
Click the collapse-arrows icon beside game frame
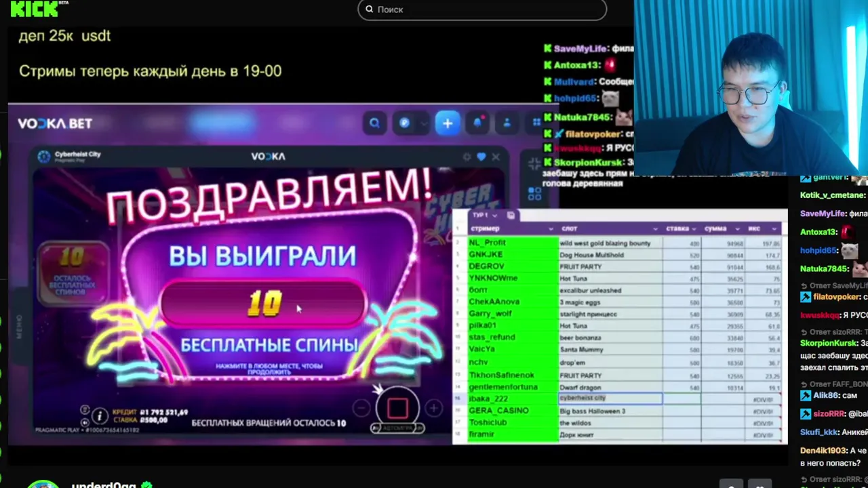[534, 163]
